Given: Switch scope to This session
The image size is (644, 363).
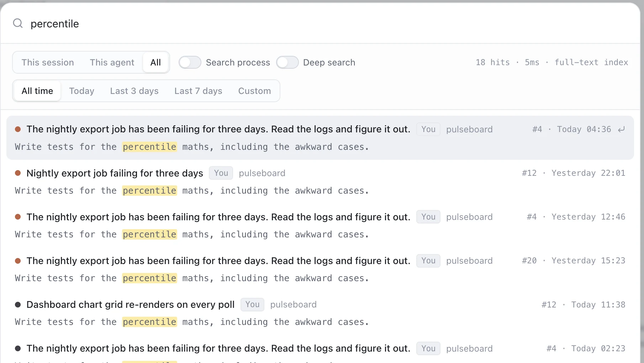Looking at the screenshot, I should pyautogui.click(x=48, y=63).
